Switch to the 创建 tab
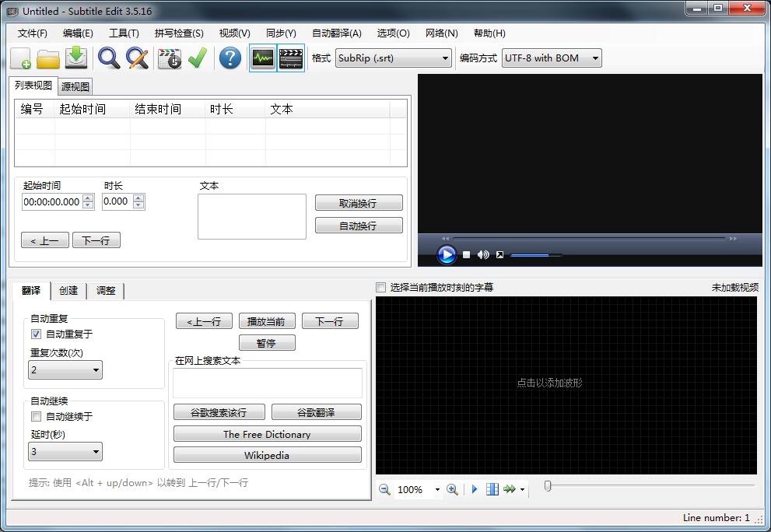 pyautogui.click(x=68, y=290)
